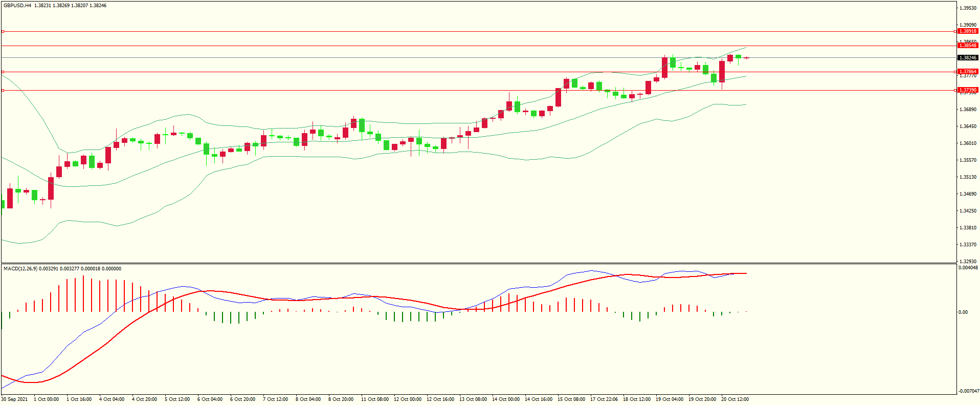Select left-edge handle of 1.37864 line
Image resolution: width=980 pixels, height=405 pixels.
[x=3, y=72]
